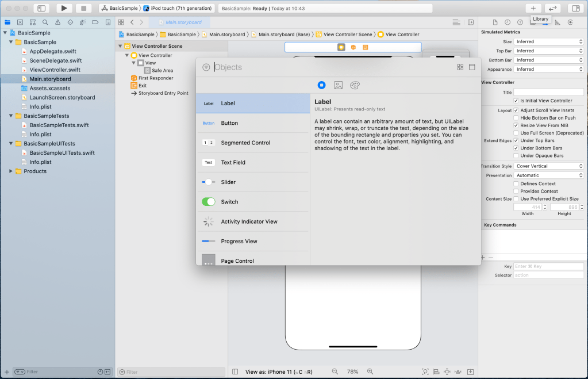Show the color palette library tab
The image size is (588, 379).
(355, 85)
